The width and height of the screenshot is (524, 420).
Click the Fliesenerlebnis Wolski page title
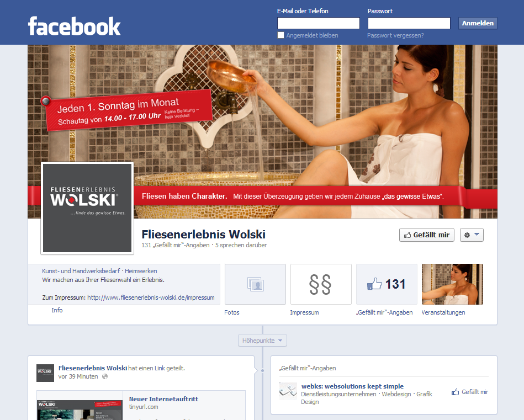(x=204, y=234)
